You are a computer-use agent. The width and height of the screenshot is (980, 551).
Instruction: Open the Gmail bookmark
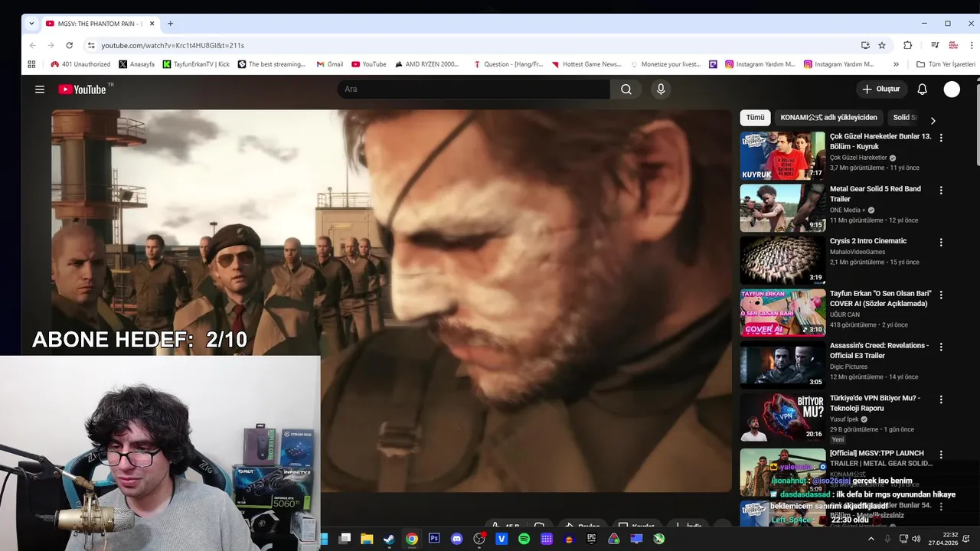[330, 64]
